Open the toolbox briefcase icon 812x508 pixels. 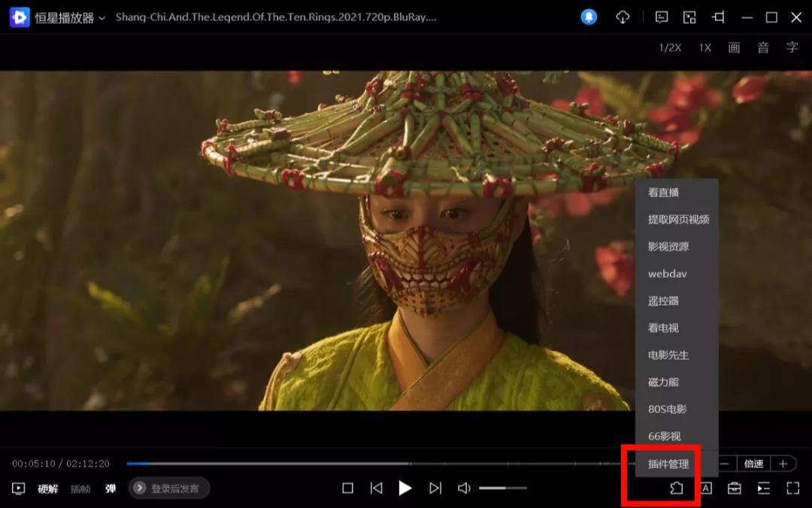[x=735, y=488]
